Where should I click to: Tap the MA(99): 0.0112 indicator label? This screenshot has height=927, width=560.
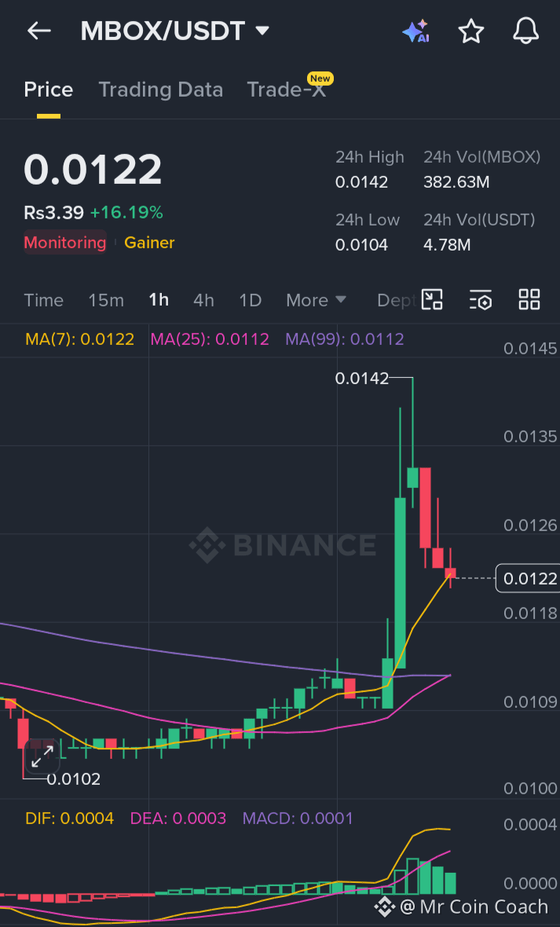[x=345, y=339]
